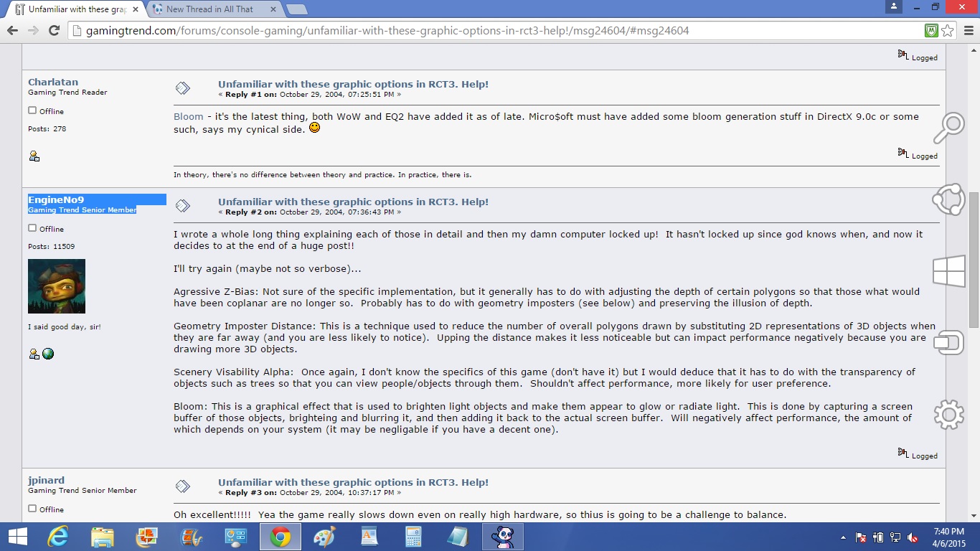980x551 pixels.
Task: Click EngineNo9's Offline status box
Action: pos(32,228)
